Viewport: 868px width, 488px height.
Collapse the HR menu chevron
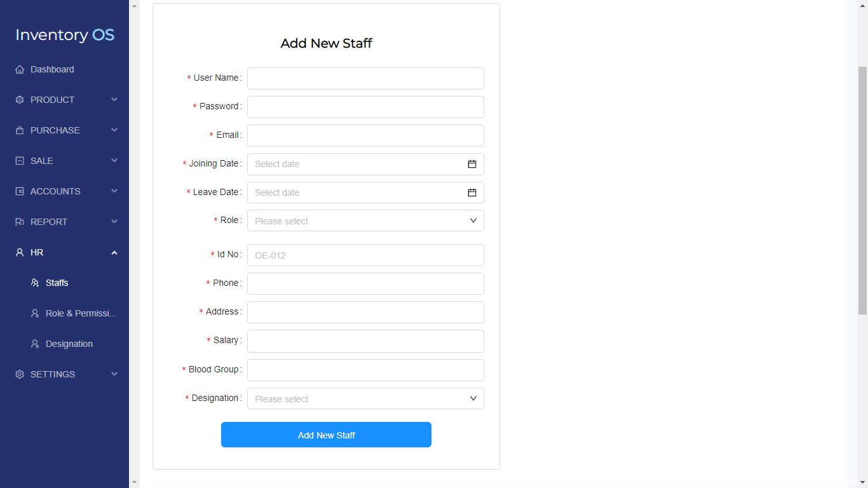click(114, 252)
